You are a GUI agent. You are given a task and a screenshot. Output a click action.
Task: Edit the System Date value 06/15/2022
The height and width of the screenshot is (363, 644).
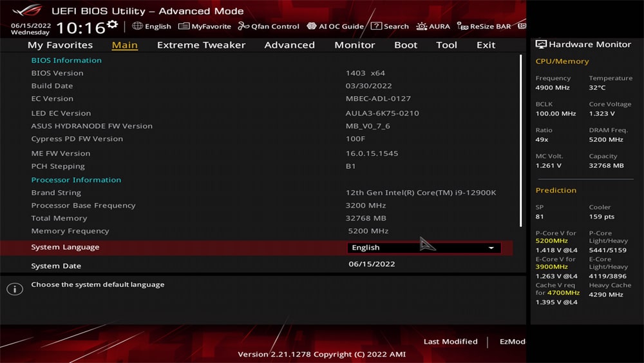(x=372, y=264)
